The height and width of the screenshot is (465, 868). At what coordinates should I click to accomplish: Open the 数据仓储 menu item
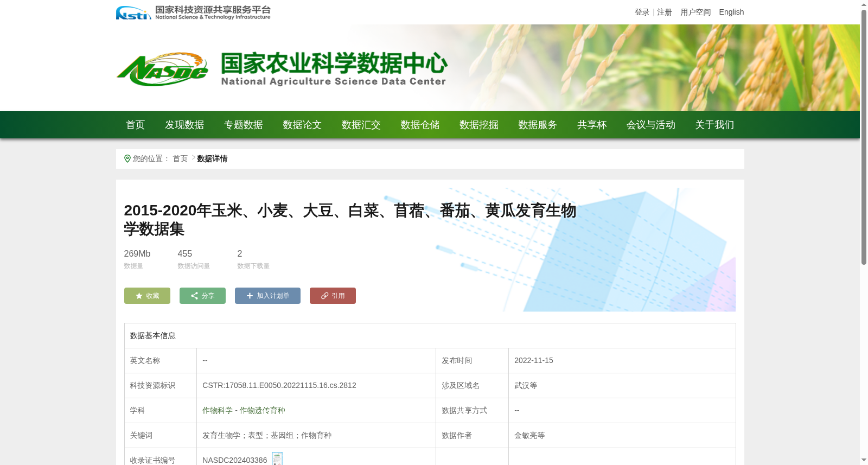[420, 125]
